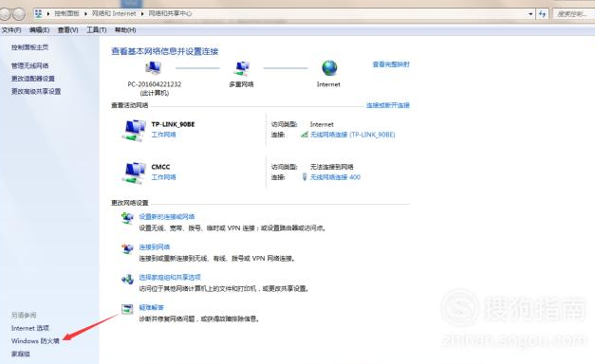The width and height of the screenshot is (595, 364).
Task: Click the icon beside 无线网络连接 400
Action: (305, 177)
